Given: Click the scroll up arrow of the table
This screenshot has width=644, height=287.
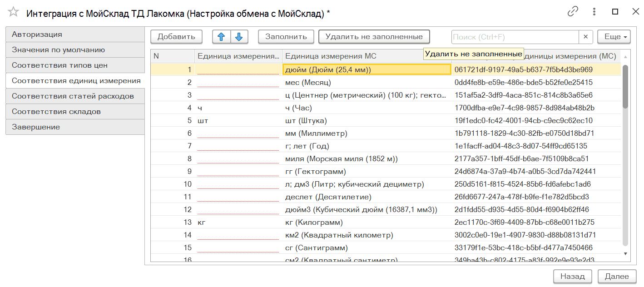Looking at the screenshot, I should (x=625, y=57).
